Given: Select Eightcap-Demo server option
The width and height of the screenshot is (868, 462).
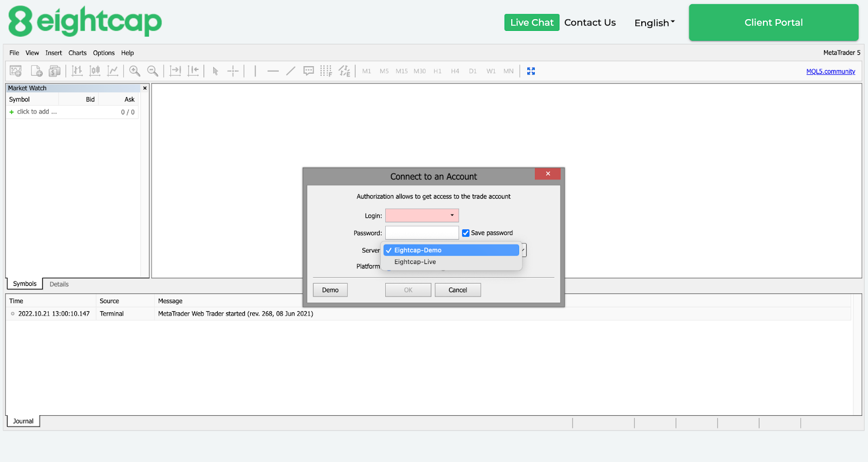Looking at the screenshot, I should [418, 250].
